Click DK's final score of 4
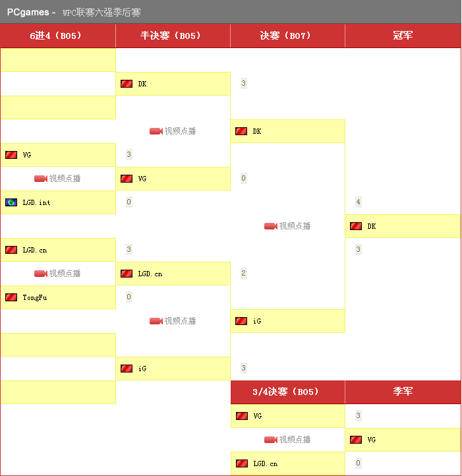462x476 pixels. (x=358, y=202)
